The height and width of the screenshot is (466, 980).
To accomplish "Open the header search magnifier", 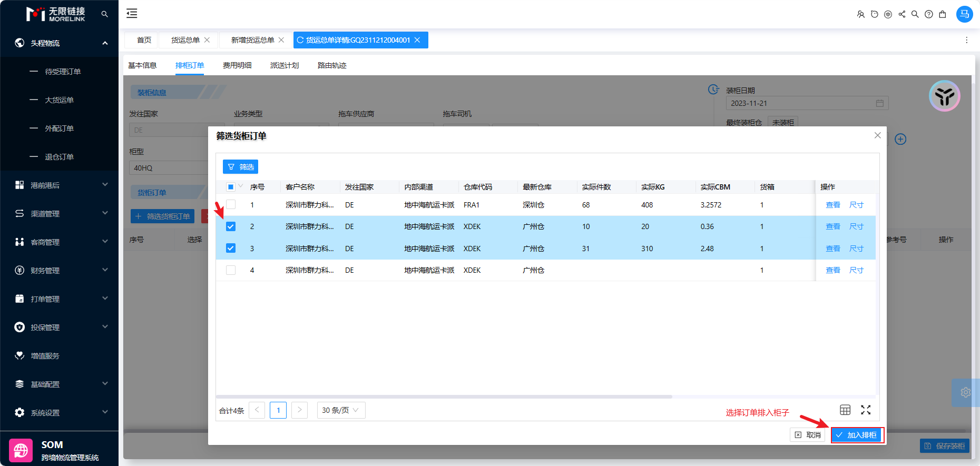I will point(915,14).
